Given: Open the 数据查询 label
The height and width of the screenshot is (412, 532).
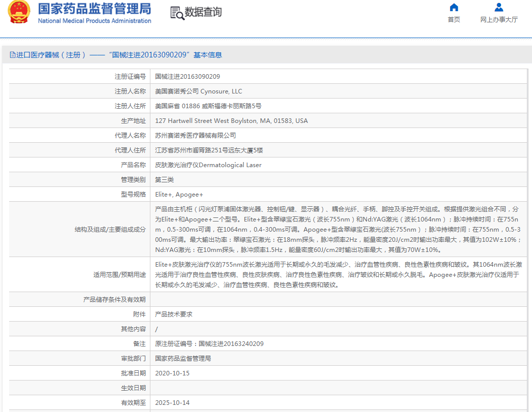Looking at the screenshot, I should coord(203,12).
